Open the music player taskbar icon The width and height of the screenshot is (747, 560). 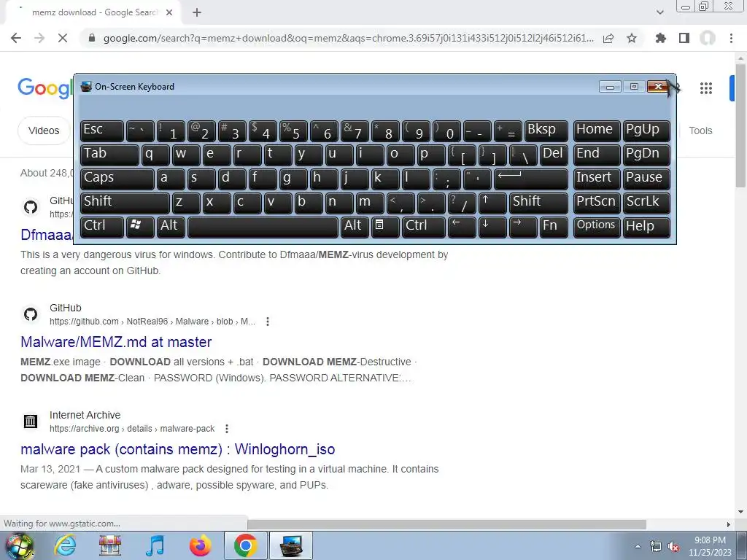pos(155,545)
